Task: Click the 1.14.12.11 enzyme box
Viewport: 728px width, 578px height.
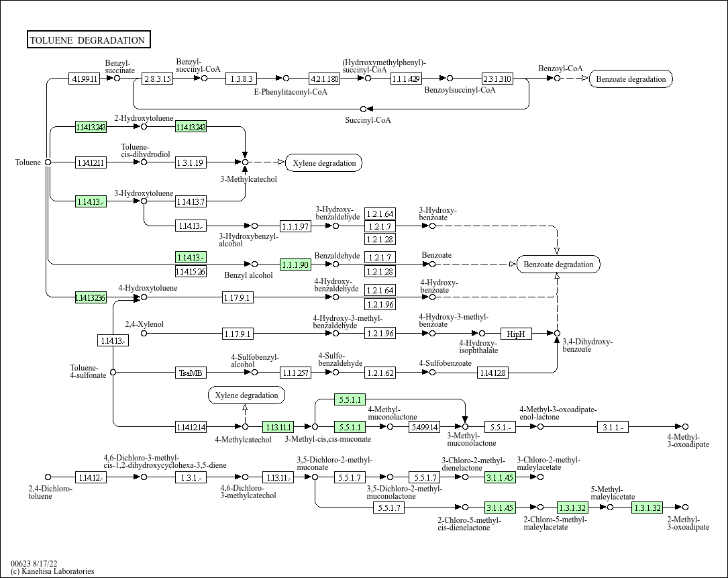Action: pos(91,162)
